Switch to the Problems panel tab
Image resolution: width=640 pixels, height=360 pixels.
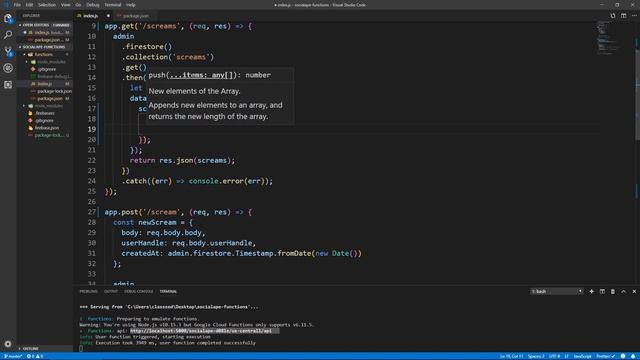tap(89, 291)
